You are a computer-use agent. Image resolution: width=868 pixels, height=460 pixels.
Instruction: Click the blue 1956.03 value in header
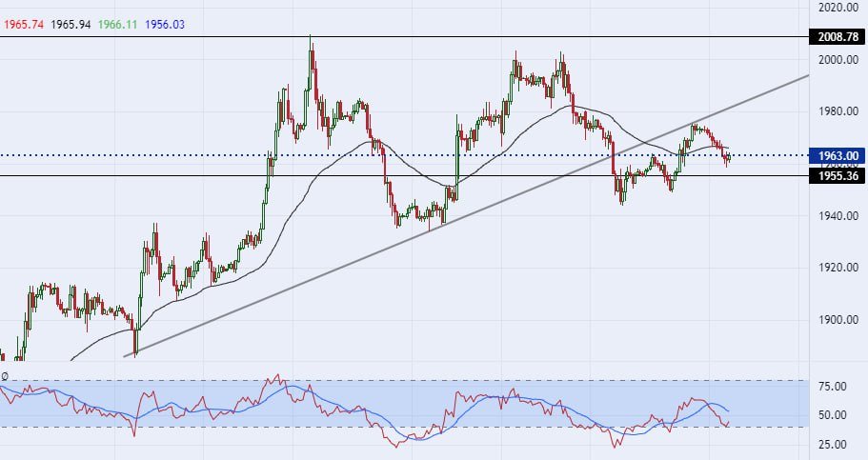(165, 25)
